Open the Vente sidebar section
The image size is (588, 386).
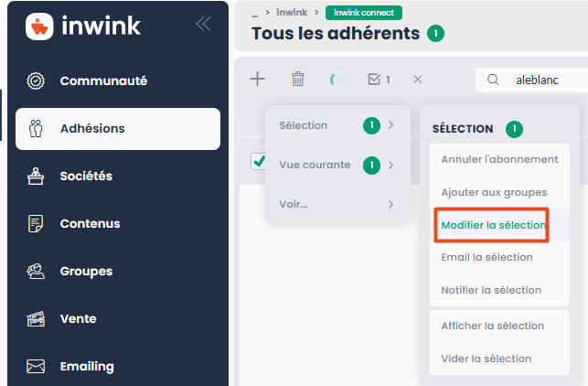(x=78, y=318)
